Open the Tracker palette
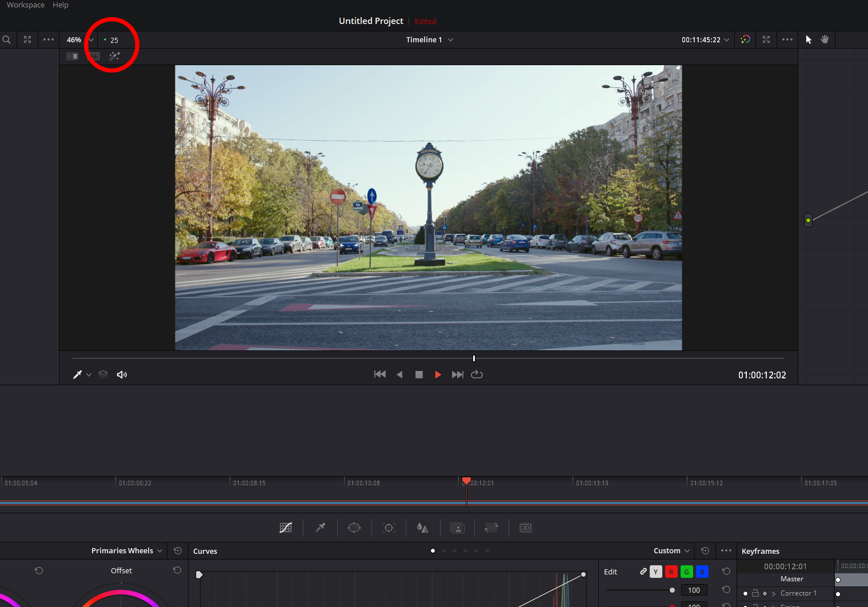 coord(389,528)
